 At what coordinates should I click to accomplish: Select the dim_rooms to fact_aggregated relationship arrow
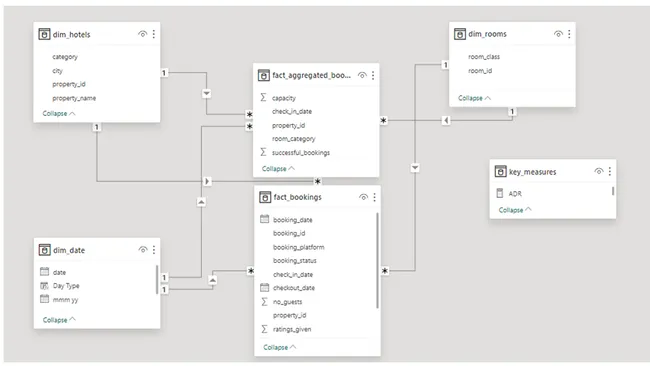(446, 121)
